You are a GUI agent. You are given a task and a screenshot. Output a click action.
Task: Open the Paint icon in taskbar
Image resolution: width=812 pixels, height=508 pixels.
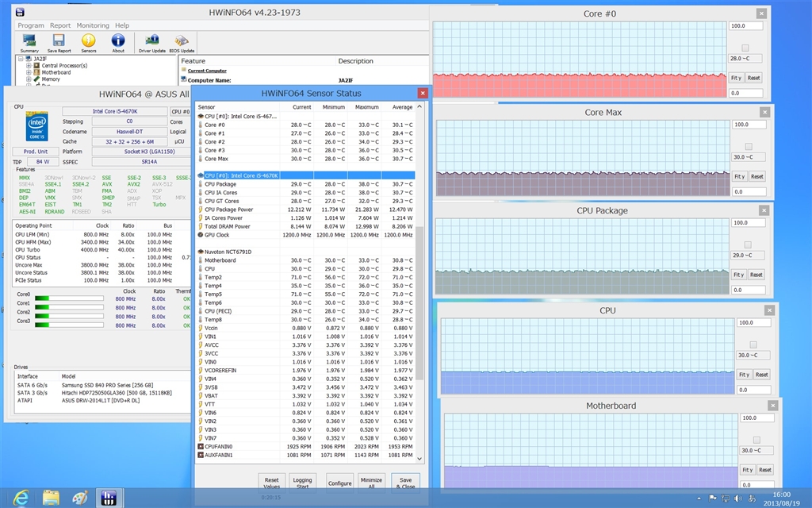click(x=80, y=497)
